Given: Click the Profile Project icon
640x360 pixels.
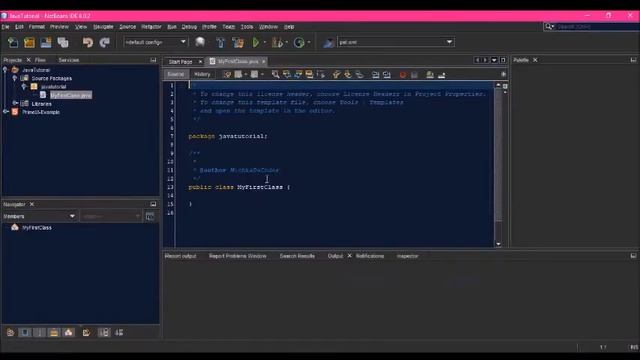Looking at the screenshot, I should 299,42.
